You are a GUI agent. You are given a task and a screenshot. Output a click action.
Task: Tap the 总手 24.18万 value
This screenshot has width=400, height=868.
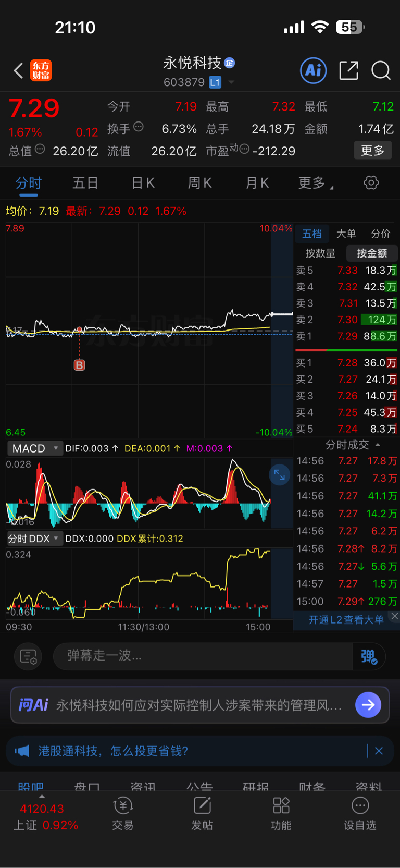click(273, 129)
